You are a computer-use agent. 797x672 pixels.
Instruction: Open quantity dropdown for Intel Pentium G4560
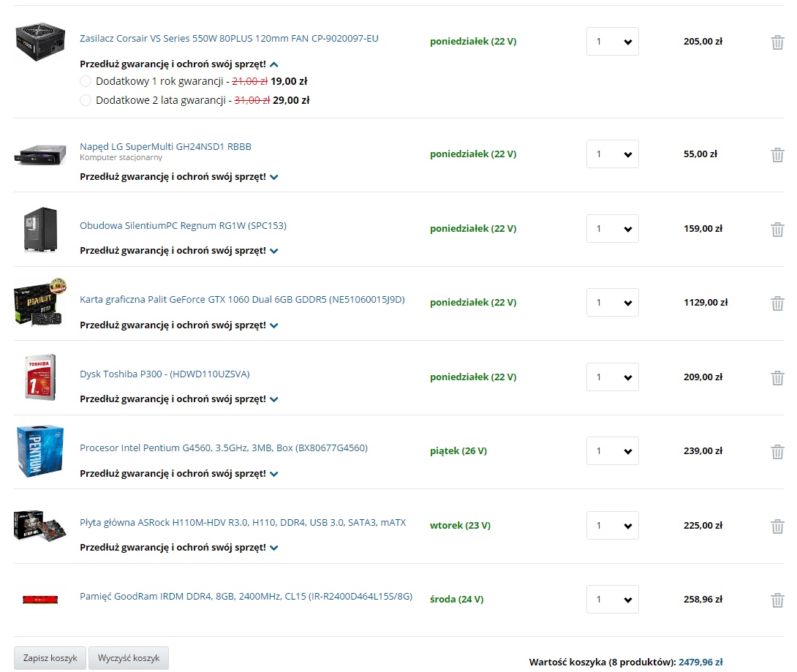tap(613, 451)
